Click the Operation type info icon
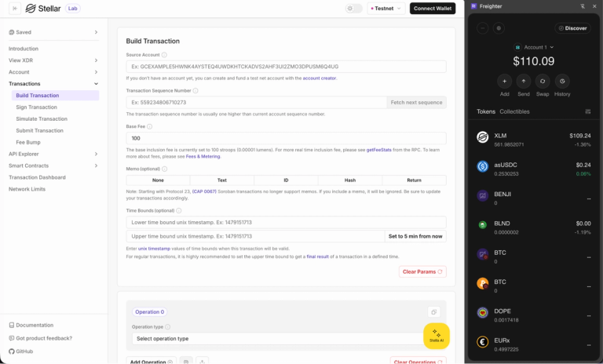The height and width of the screenshot is (364, 603). tap(168, 327)
